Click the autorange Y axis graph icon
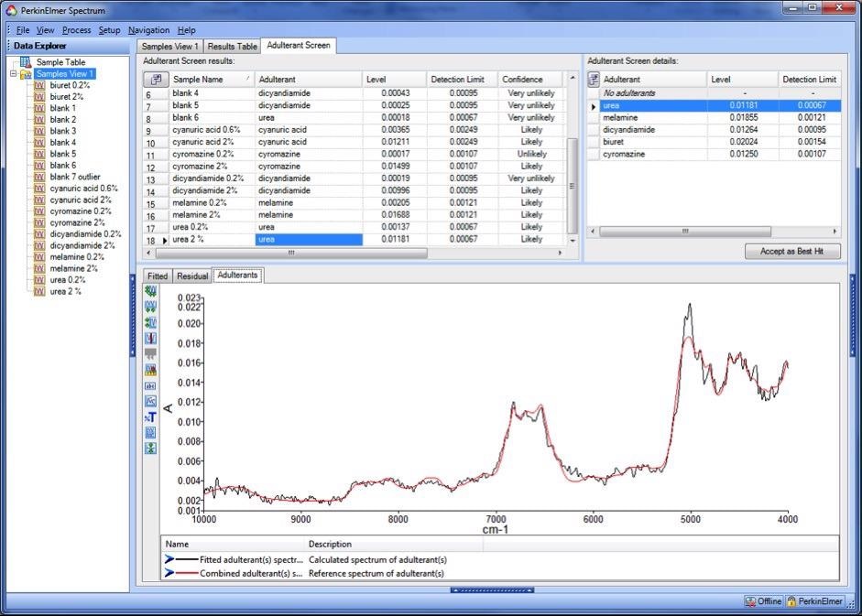Image resolution: width=862 pixels, height=616 pixels. [150, 322]
